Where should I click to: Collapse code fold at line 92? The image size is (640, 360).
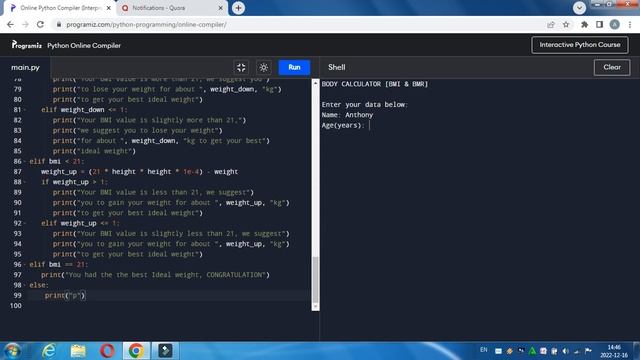24,223
